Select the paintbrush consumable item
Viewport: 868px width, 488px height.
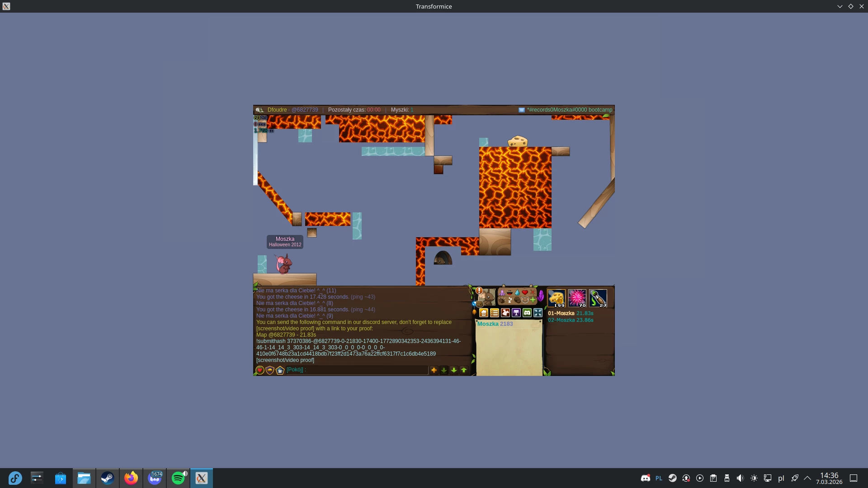(x=598, y=298)
